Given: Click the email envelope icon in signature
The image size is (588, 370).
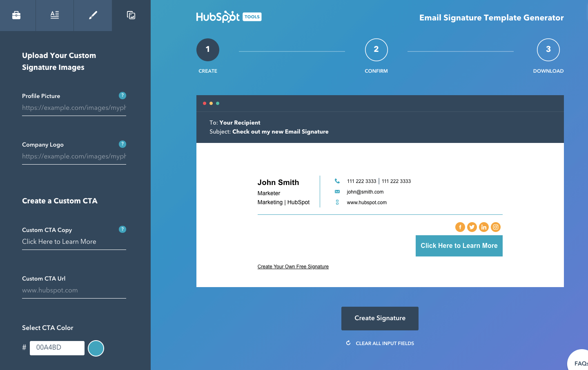Looking at the screenshot, I should (337, 192).
